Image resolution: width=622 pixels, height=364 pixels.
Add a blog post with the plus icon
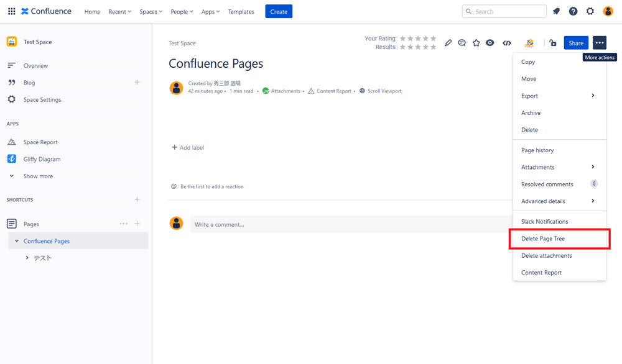(x=137, y=83)
